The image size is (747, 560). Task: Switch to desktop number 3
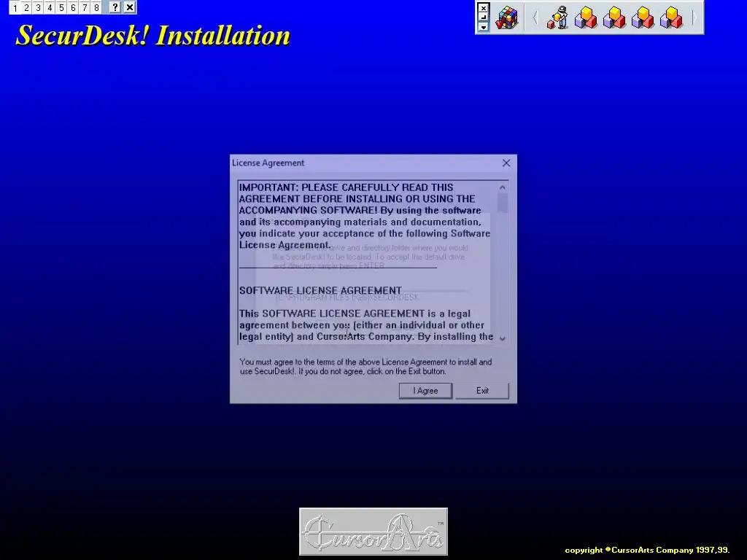tap(38, 7)
